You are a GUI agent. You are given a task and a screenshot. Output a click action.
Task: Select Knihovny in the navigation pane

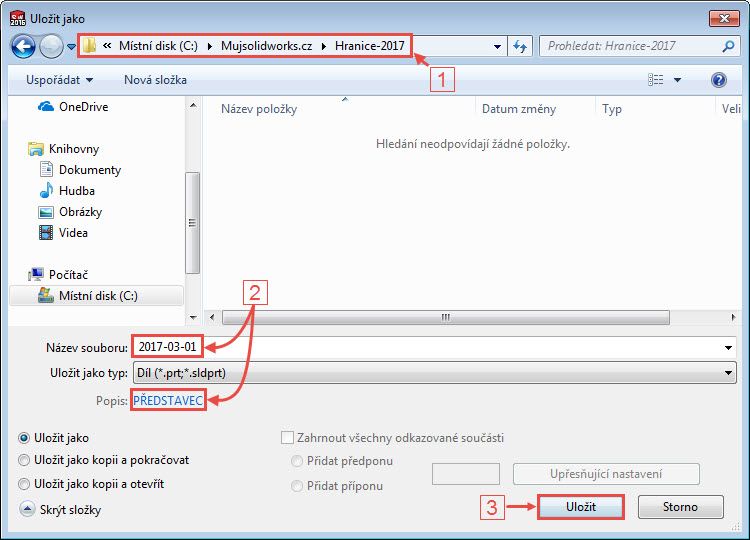click(74, 149)
